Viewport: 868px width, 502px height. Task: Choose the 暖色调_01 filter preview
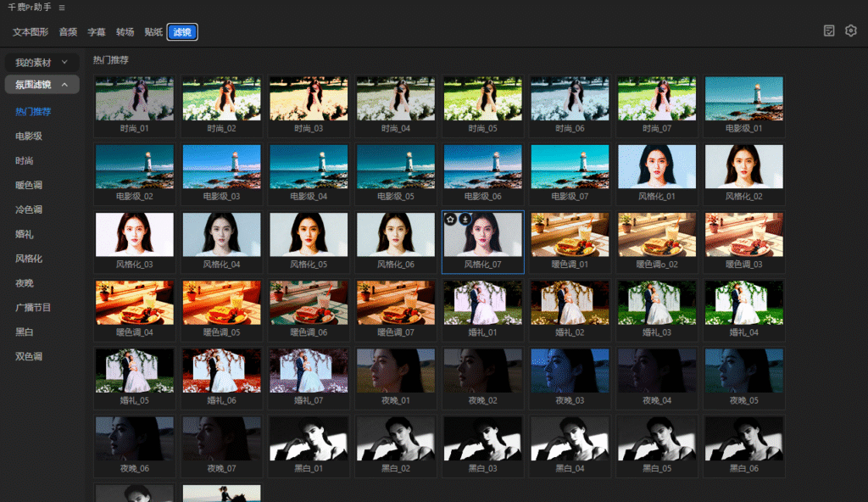tap(570, 235)
